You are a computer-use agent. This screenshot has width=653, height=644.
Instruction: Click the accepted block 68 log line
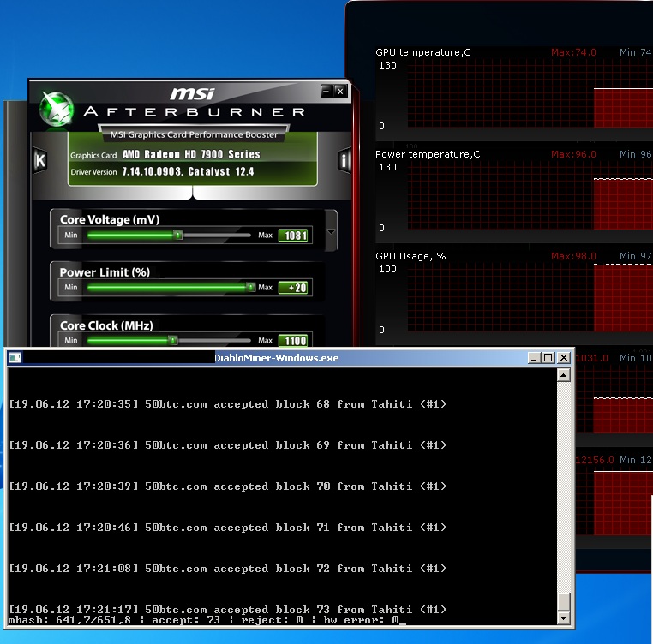[x=227, y=404]
